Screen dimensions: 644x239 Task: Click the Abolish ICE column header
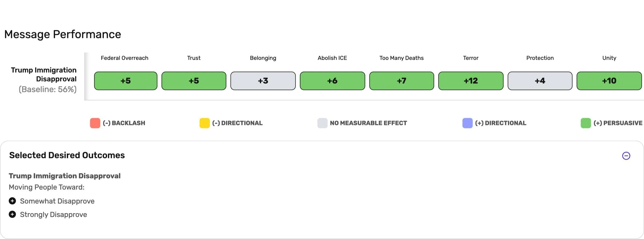(x=332, y=58)
